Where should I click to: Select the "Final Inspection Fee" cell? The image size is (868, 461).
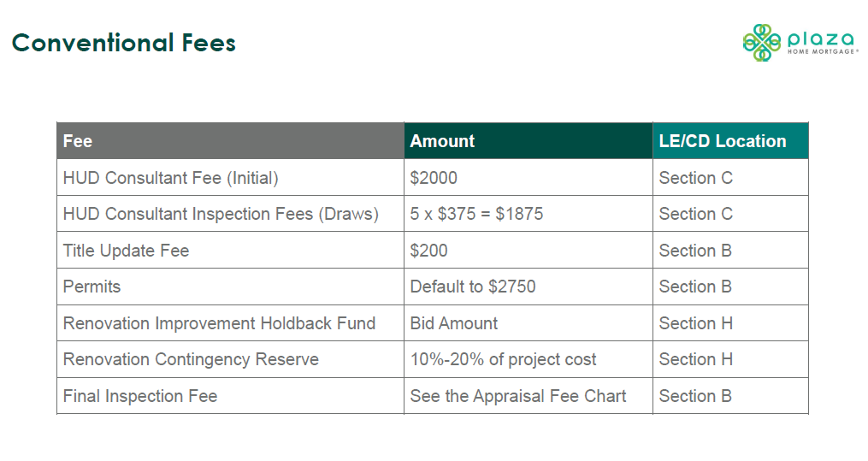click(x=140, y=396)
